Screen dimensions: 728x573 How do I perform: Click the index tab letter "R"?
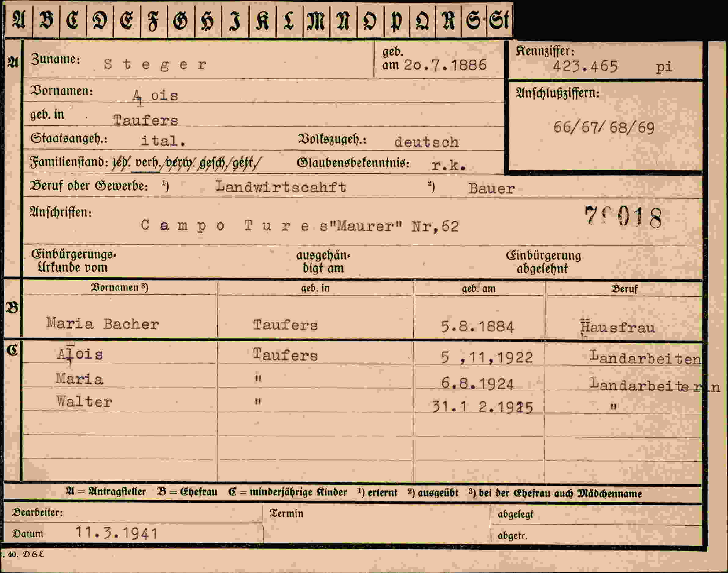pos(448,20)
